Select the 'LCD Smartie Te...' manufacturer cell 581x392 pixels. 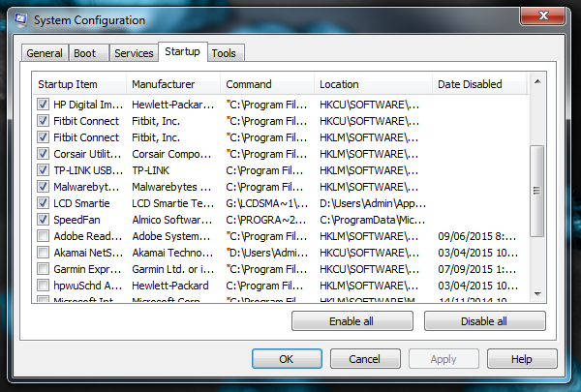(x=172, y=203)
